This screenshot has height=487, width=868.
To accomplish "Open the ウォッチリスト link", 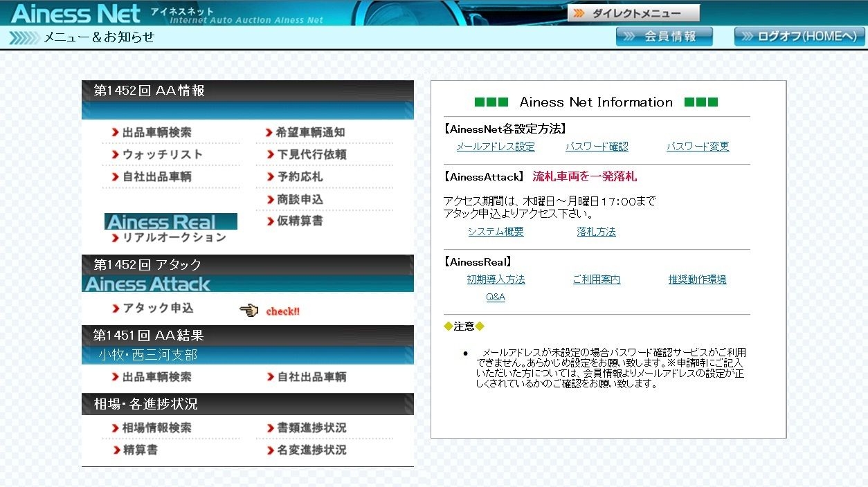I will click(x=156, y=154).
